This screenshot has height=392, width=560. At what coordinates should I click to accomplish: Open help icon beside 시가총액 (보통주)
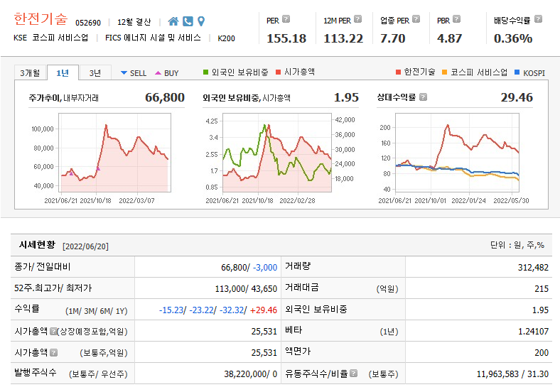click(x=53, y=353)
